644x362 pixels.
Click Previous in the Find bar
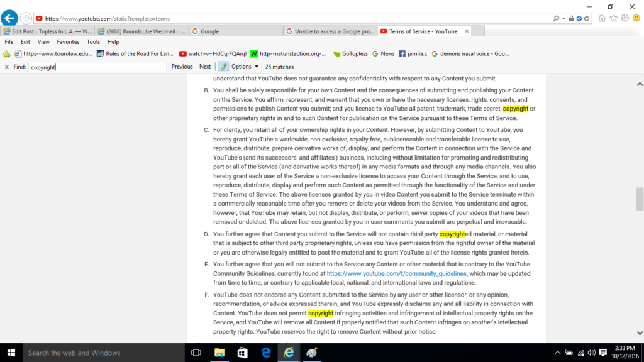pos(182,67)
